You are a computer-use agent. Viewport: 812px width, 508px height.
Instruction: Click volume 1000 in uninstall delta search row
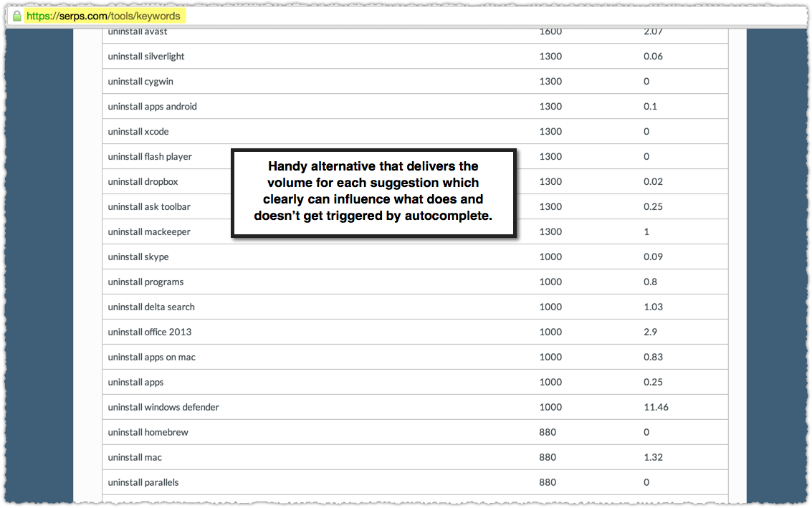[550, 307]
